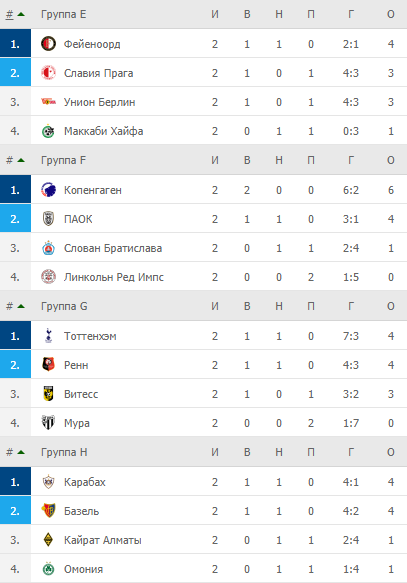The height and width of the screenshot is (583, 407).
Task: Click the Feyenoord club crest icon
Action: (48, 44)
